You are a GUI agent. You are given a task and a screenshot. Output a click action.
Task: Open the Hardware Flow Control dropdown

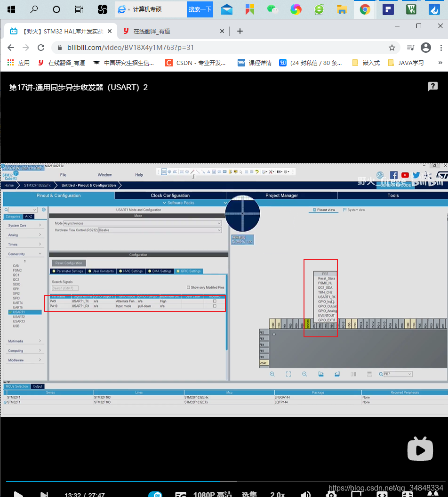coord(160,230)
